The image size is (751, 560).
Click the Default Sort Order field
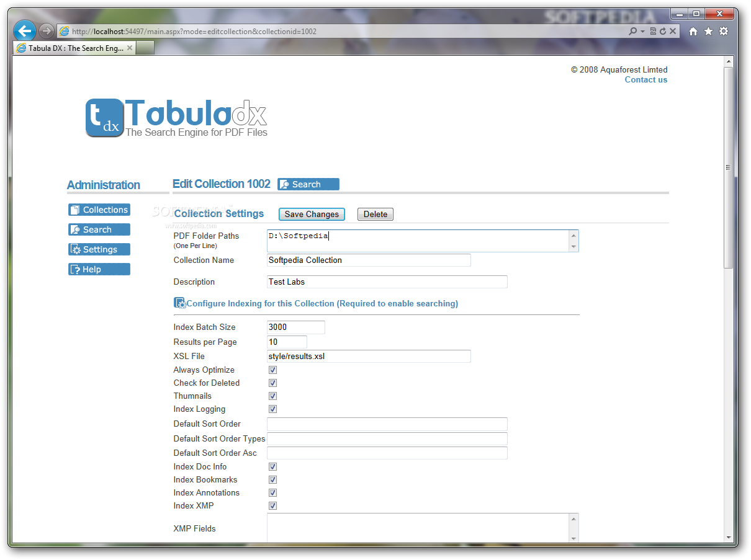387,424
